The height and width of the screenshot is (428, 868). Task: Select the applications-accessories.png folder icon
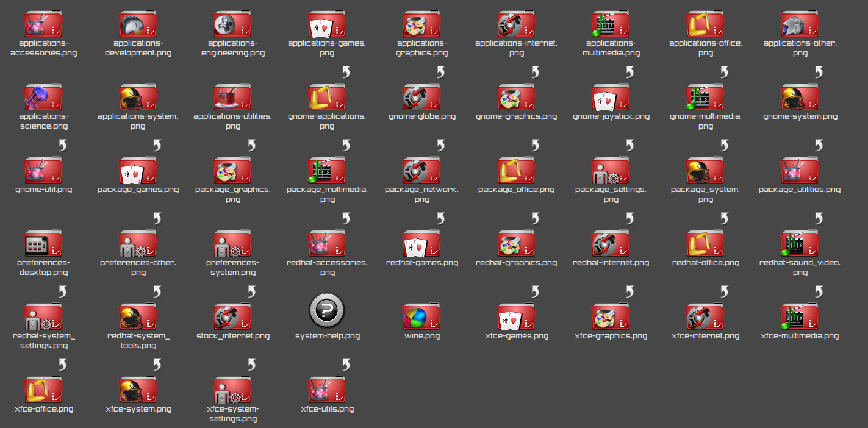43,24
